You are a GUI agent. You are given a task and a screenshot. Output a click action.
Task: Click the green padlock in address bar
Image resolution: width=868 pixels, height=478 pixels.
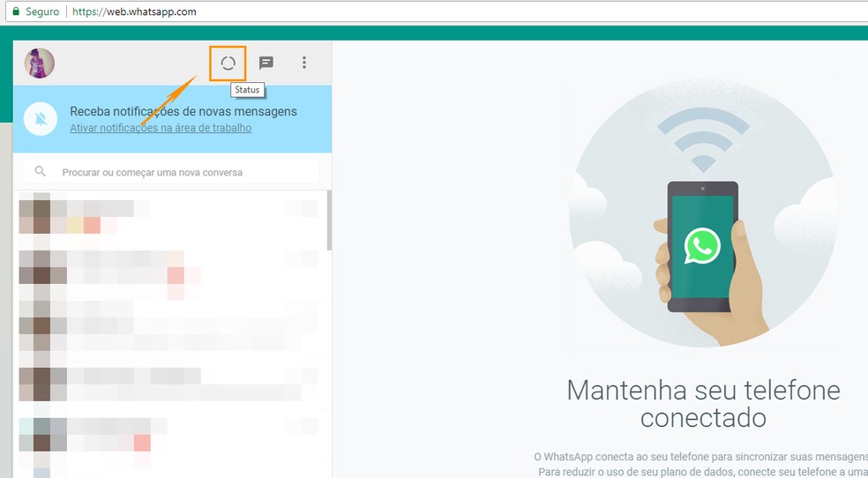coord(16,11)
